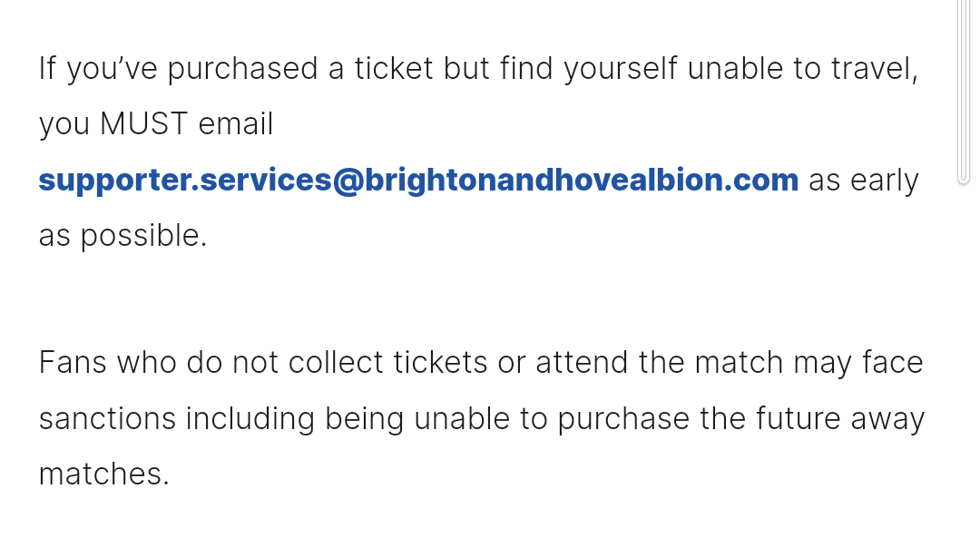Click the phrase "future away" in the text
Screen dimensions: 980x538
pos(840,418)
